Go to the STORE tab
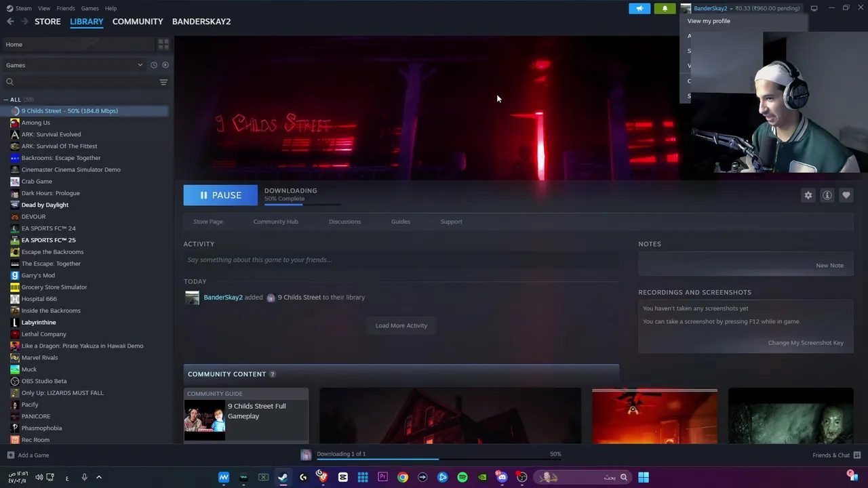 tap(47, 22)
